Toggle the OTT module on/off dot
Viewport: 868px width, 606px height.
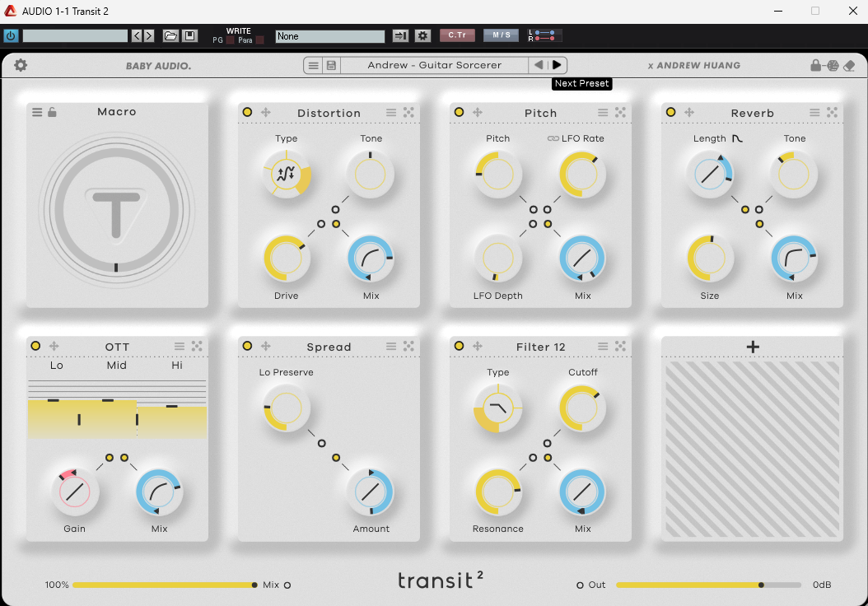tap(35, 346)
